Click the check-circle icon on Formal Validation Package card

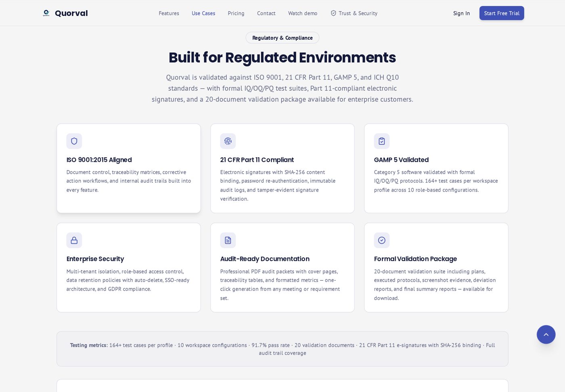382,240
